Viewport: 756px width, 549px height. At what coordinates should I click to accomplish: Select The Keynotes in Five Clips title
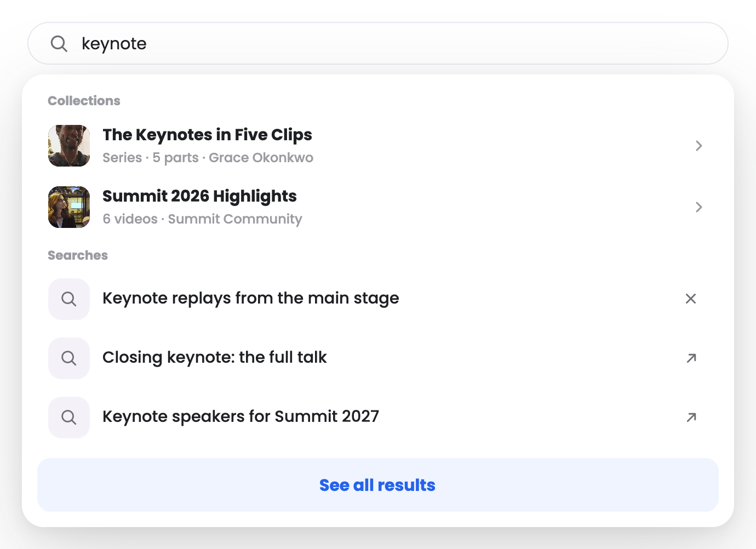click(207, 135)
